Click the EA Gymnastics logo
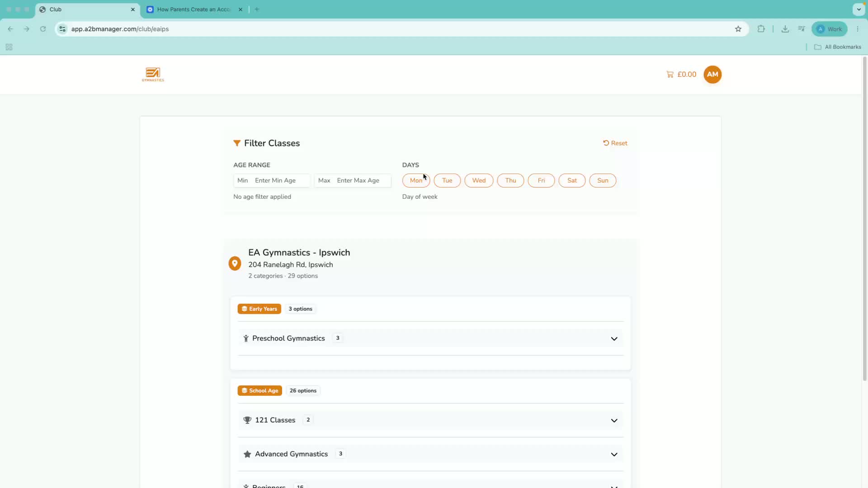The height and width of the screenshot is (488, 868). (153, 75)
